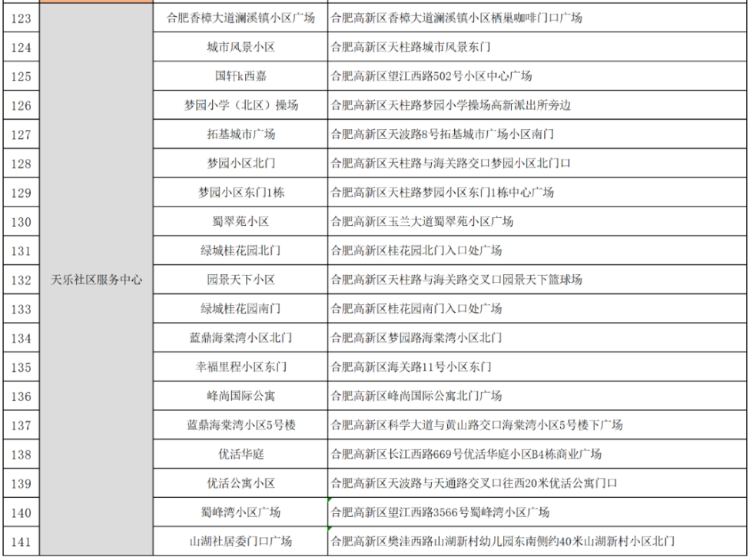Select address 合肥高新区科学大道与黄山路交口海棠湾小区5号楼下广场
This screenshot has height=560, width=753.
point(537,425)
